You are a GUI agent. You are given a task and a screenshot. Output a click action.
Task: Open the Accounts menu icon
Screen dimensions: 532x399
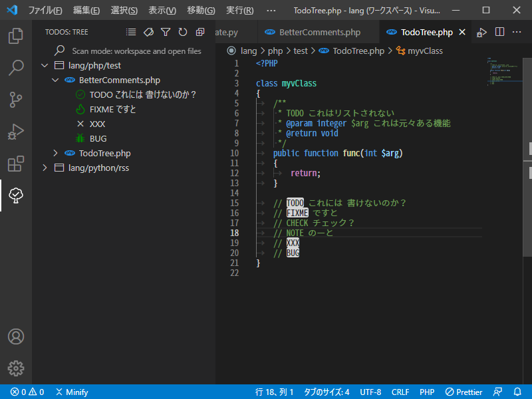pyautogui.click(x=15, y=336)
